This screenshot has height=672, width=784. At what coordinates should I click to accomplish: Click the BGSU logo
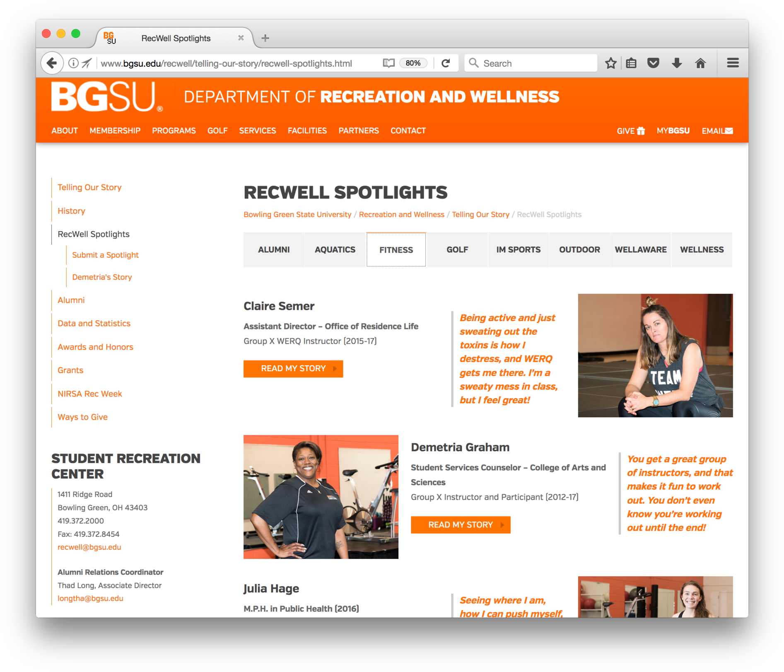(107, 97)
